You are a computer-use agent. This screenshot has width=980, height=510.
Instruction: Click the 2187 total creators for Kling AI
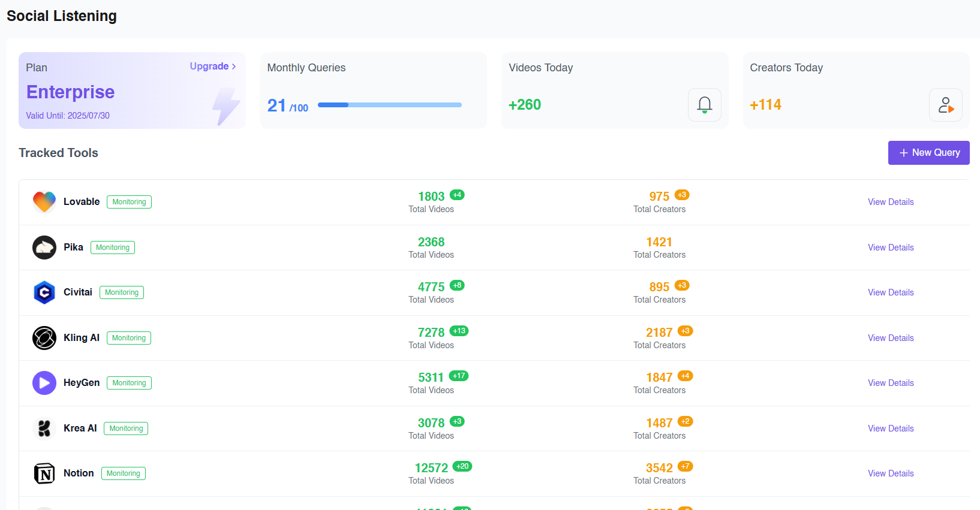tap(659, 333)
